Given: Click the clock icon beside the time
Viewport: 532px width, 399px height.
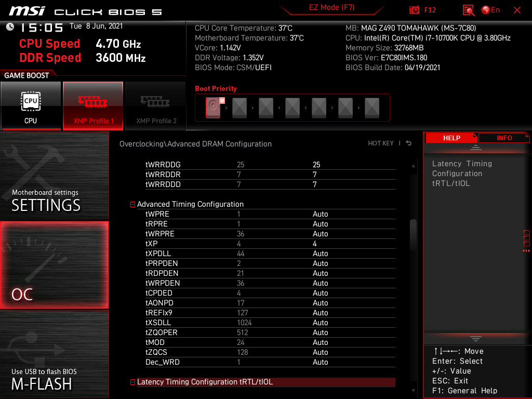Looking at the screenshot, I should (10, 27).
